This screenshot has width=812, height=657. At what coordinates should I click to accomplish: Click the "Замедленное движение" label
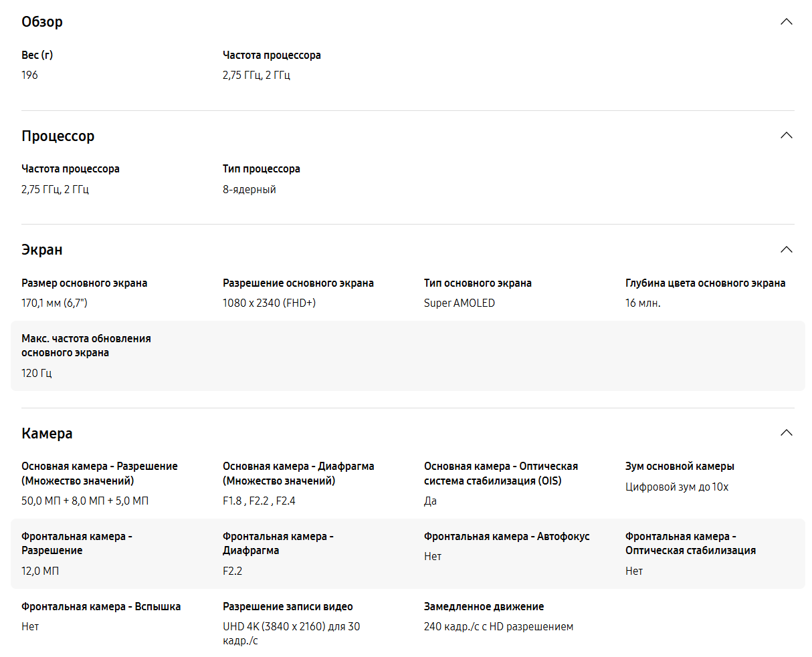pyautogui.click(x=484, y=607)
